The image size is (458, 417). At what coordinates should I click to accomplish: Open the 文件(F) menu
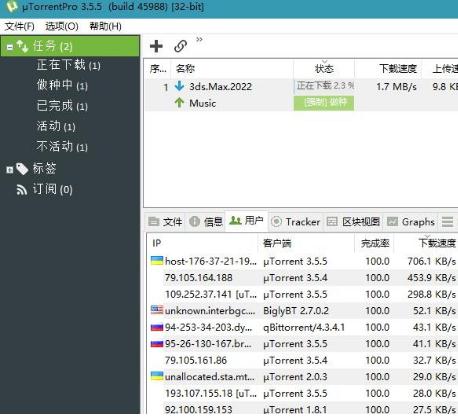(19, 26)
